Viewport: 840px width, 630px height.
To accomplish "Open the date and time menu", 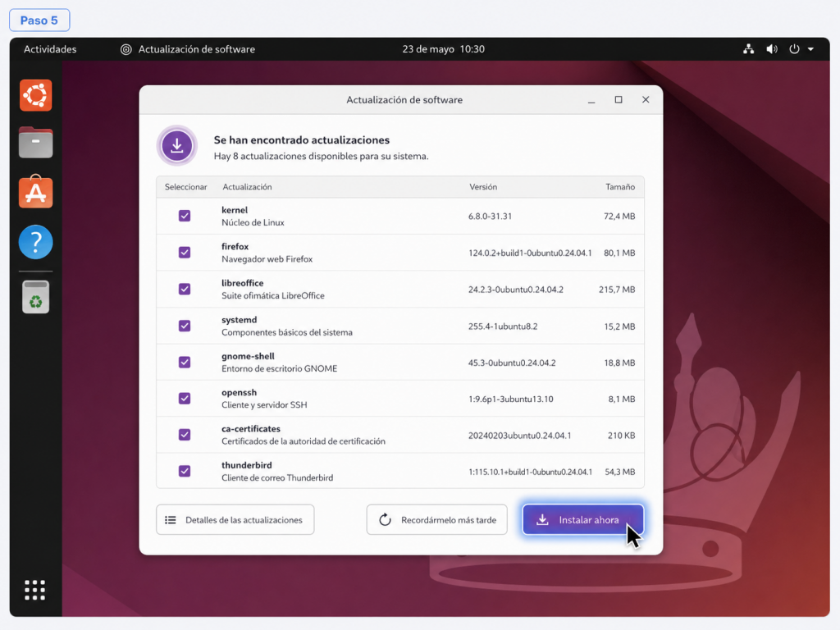I will pos(443,49).
